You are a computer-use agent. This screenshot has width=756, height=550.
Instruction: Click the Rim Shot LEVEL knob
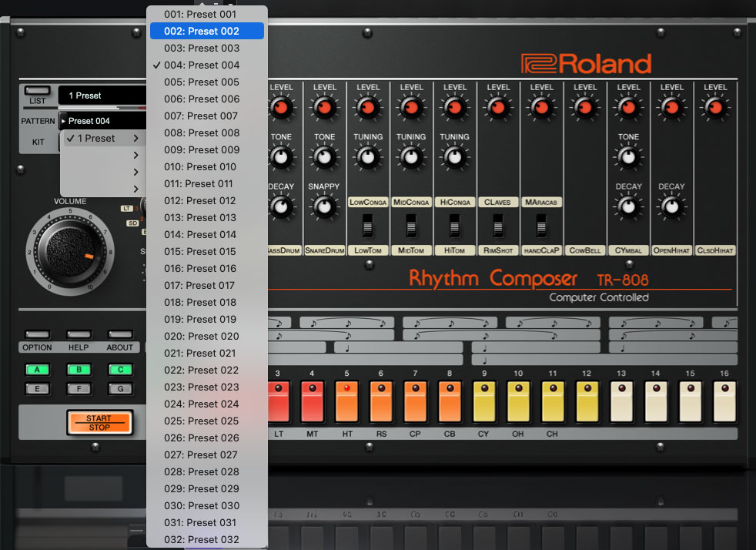(498, 107)
